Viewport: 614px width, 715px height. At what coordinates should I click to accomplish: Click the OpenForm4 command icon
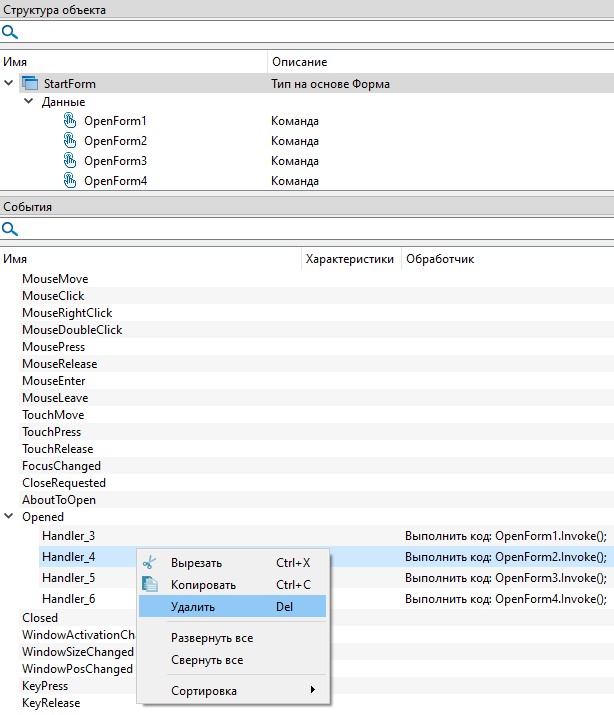tap(70, 181)
